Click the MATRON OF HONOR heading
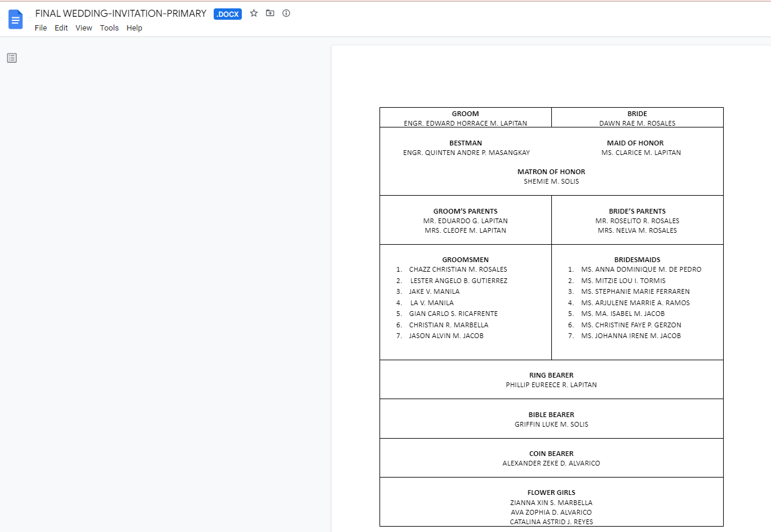 tap(551, 172)
